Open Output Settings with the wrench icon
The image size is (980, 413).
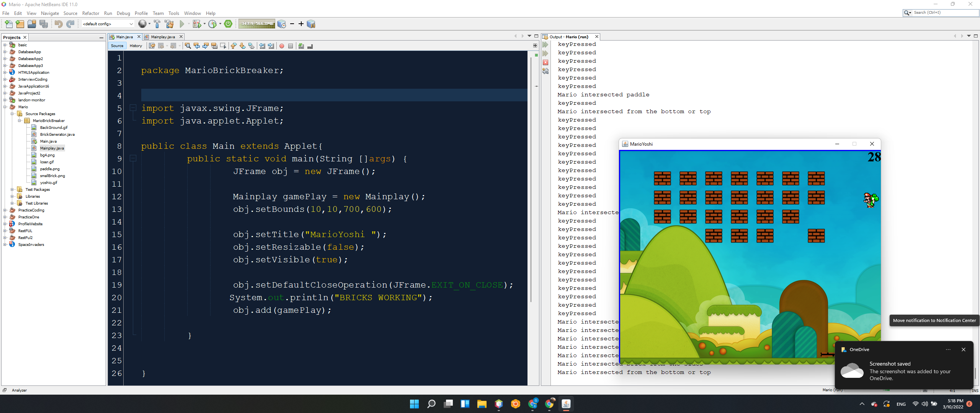(546, 71)
